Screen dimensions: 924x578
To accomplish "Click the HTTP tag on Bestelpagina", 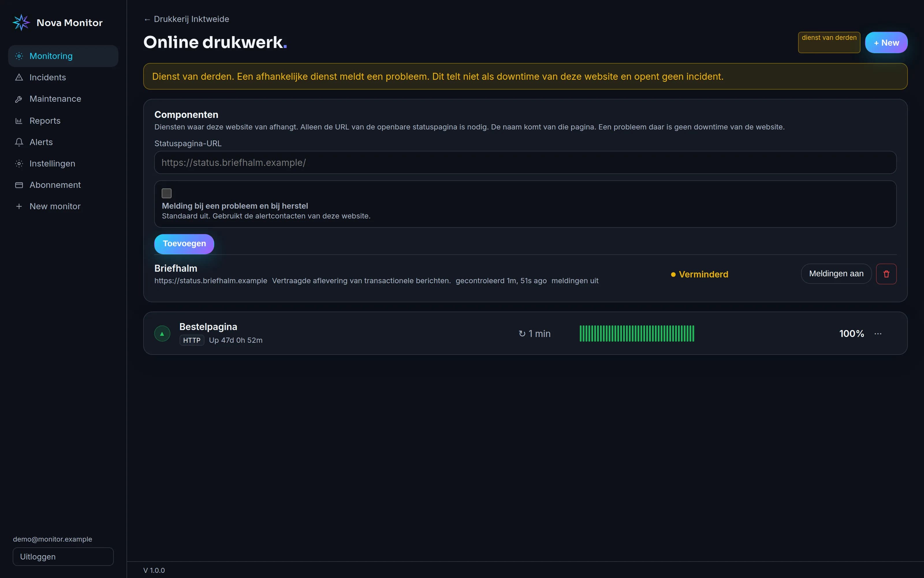I will tap(192, 340).
